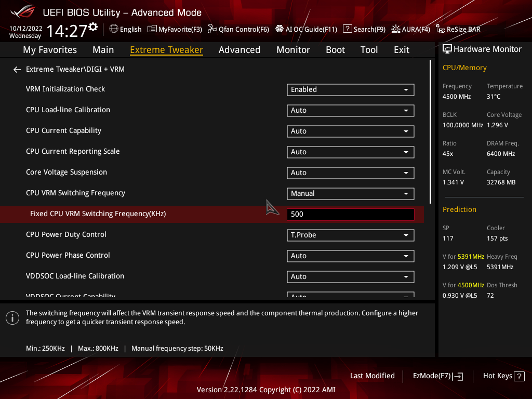
Task: Open Qfan Control fan icon
Action: (x=212, y=29)
